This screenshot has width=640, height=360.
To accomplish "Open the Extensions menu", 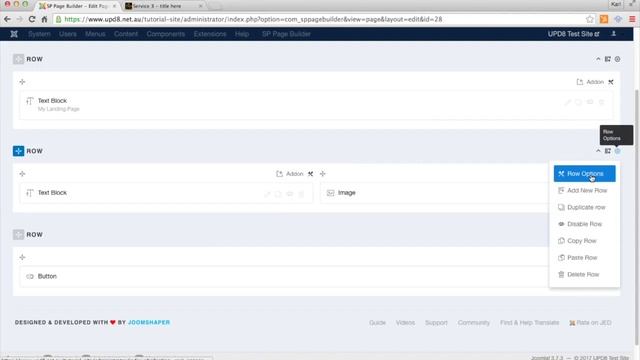I will pyautogui.click(x=210, y=34).
